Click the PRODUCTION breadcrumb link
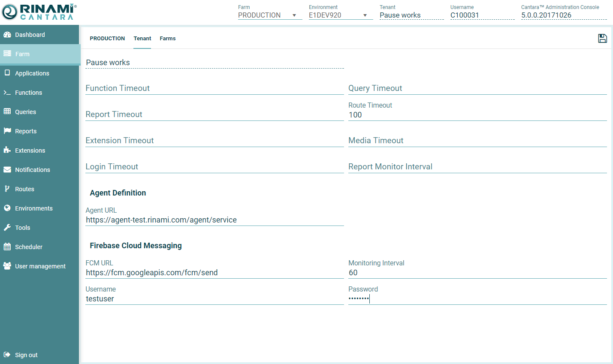Viewport: 613px width, 364px height. [107, 39]
